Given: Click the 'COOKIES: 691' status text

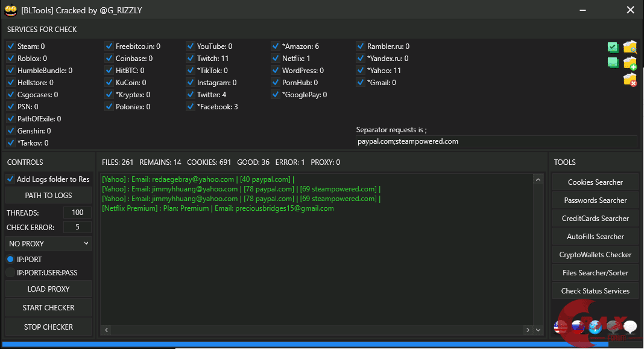Looking at the screenshot, I should (209, 162).
